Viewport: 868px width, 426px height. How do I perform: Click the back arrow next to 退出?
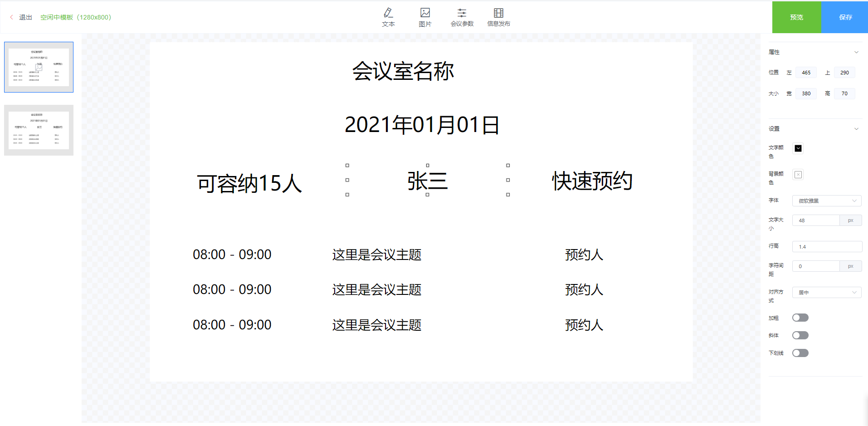click(12, 17)
